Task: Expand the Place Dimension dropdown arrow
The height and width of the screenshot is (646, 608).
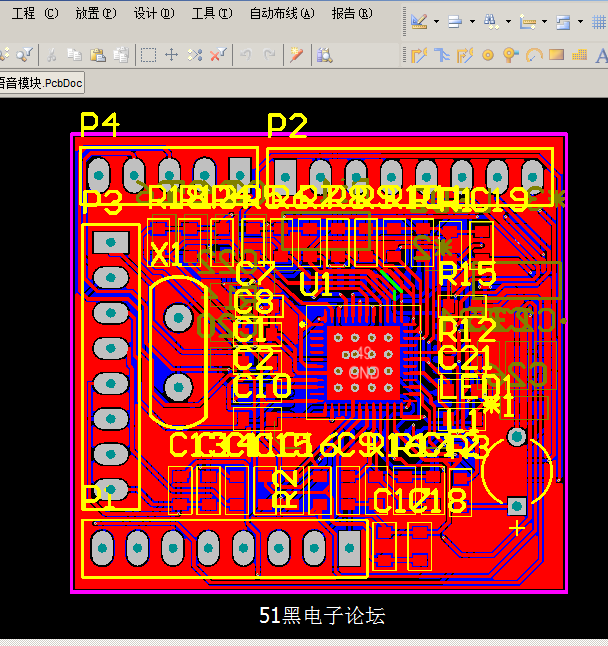Action: coord(544,21)
